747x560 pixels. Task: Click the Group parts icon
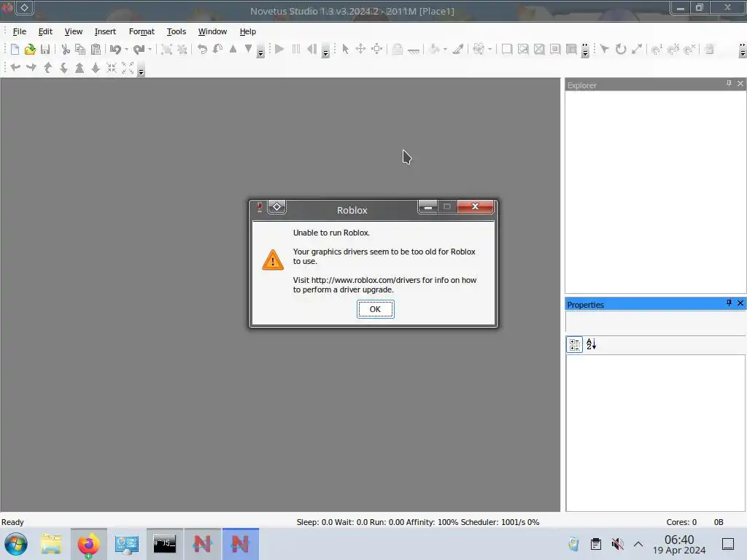point(167,49)
